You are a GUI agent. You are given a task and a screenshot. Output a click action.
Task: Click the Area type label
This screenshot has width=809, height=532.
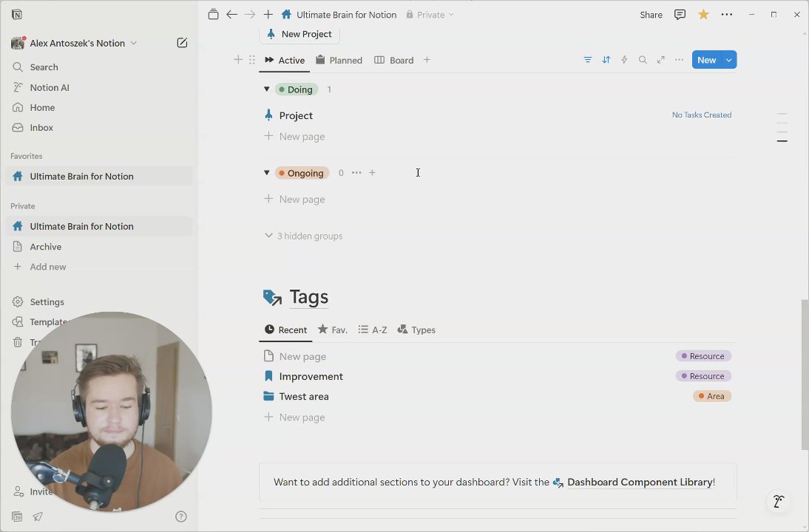pyautogui.click(x=712, y=397)
